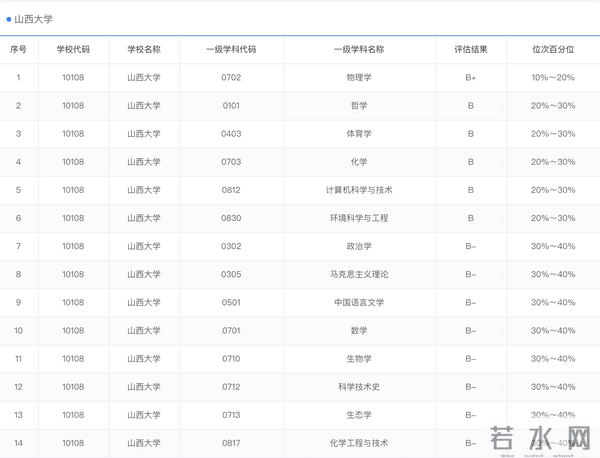Select subject code 0702 cell

[x=231, y=77]
